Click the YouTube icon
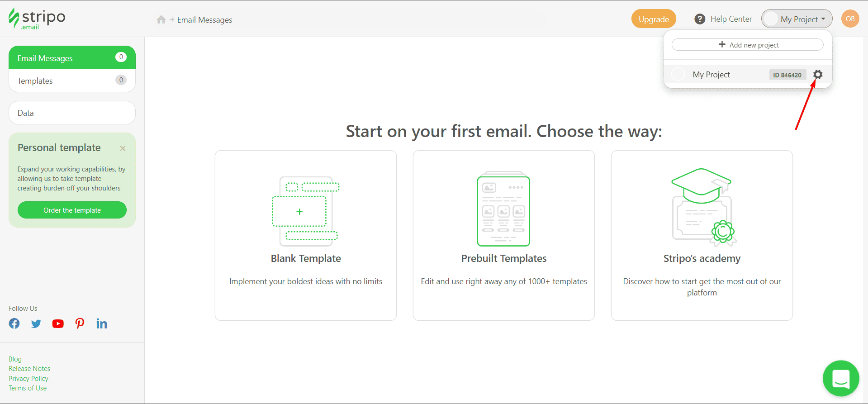This screenshot has width=868, height=404. coord(58,323)
